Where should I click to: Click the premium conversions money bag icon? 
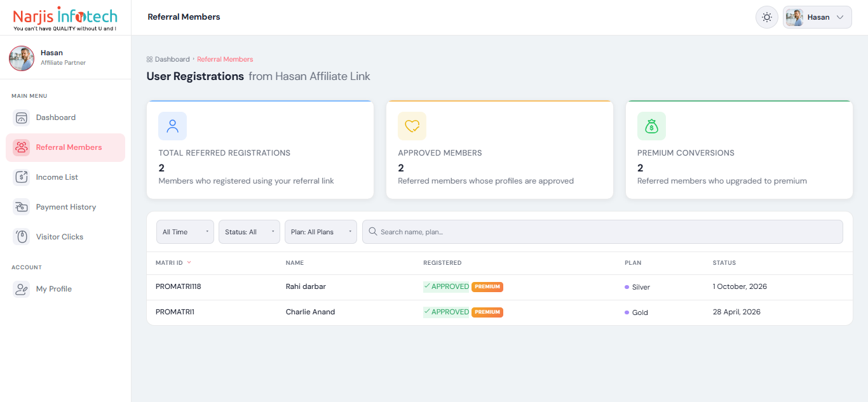click(651, 126)
